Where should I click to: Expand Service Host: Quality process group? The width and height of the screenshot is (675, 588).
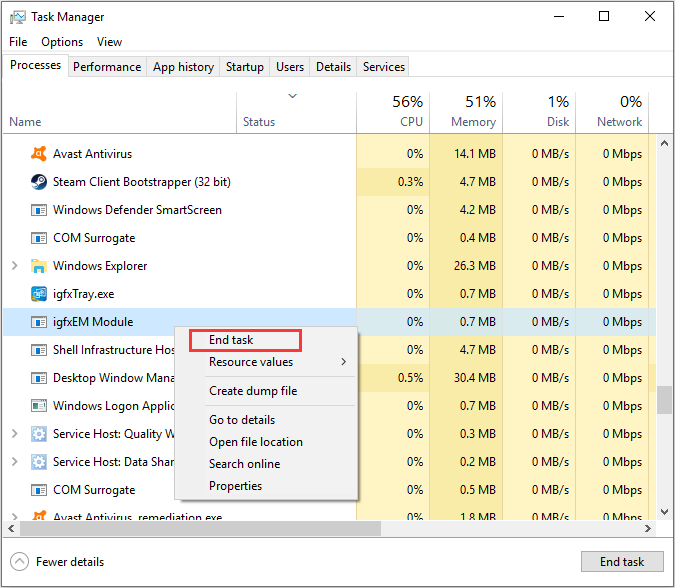pos(15,433)
